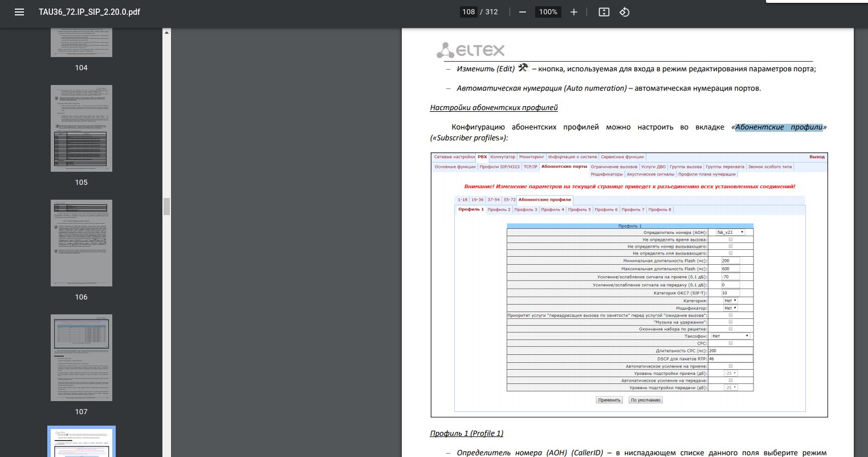
Task: Click the file name TAU36_72.IP_SIP_2.20.0.pdf
Action: click(x=89, y=12)
